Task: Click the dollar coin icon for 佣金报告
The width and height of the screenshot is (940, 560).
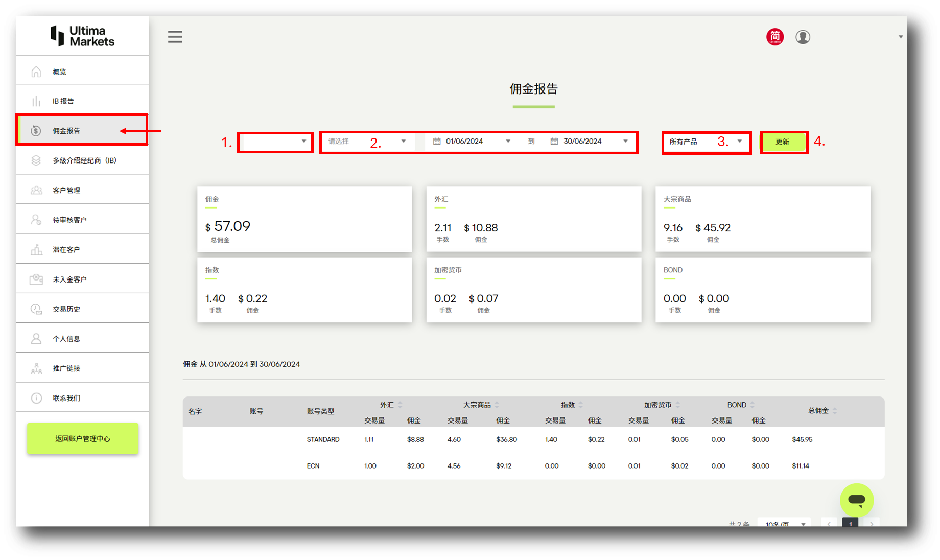Action: [x=36, y=131]
